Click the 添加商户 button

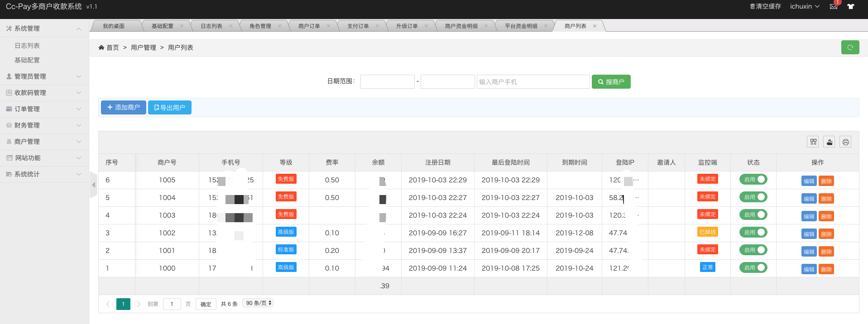[x=123, y=108]
